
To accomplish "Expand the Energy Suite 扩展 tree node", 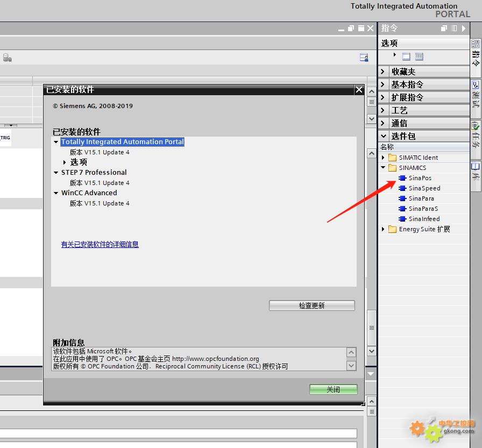I will (x=383, y=229).
